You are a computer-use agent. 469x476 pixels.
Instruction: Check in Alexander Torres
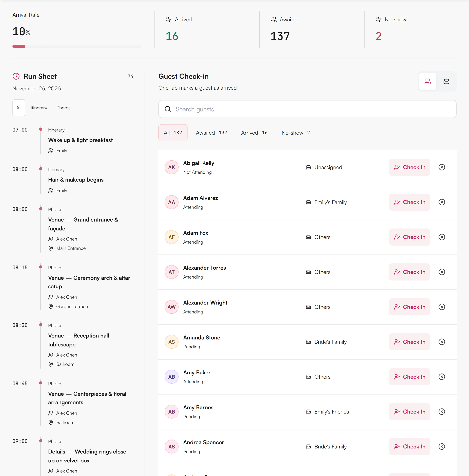pyautogui.click(x=409, y=272)
